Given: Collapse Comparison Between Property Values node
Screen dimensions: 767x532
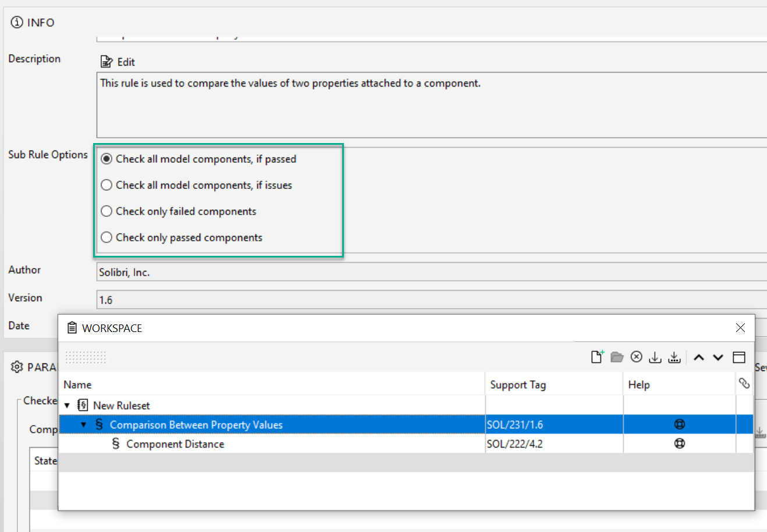Looking at the screenshot, I should coord(83,424).
